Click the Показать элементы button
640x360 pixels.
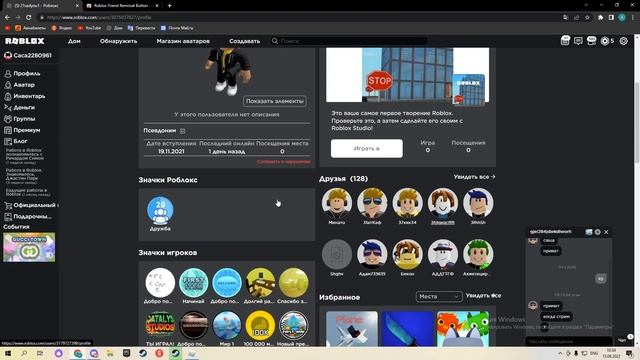(275, 101)
